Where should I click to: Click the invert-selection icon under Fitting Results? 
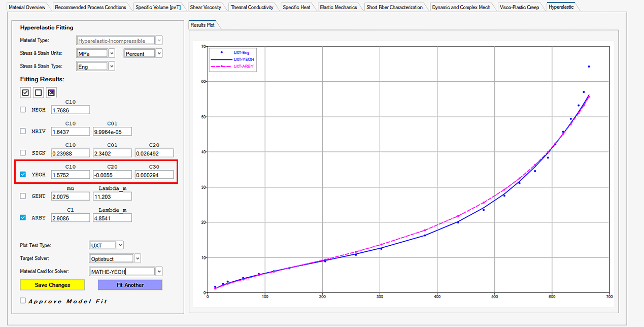click(50, 92)
